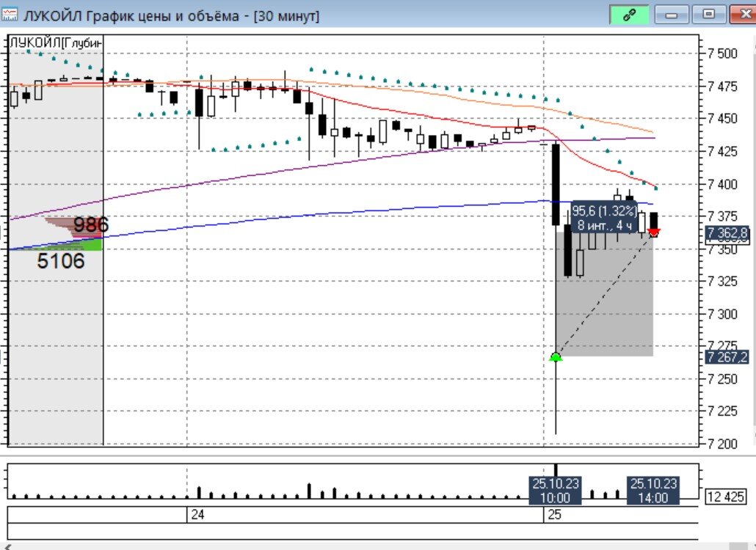Click the 7 500 price axis label
The width and height of the screenshot is (756, 550).
click(723, 53)
